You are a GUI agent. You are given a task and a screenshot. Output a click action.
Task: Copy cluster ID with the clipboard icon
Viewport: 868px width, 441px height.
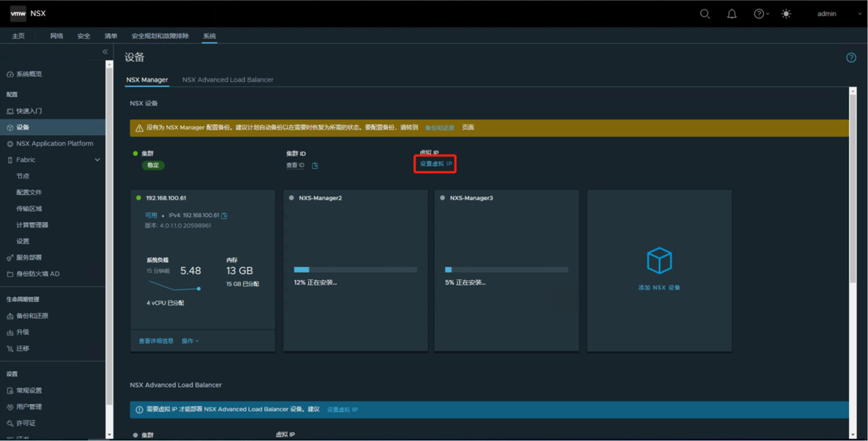click(x=315, y=165)
